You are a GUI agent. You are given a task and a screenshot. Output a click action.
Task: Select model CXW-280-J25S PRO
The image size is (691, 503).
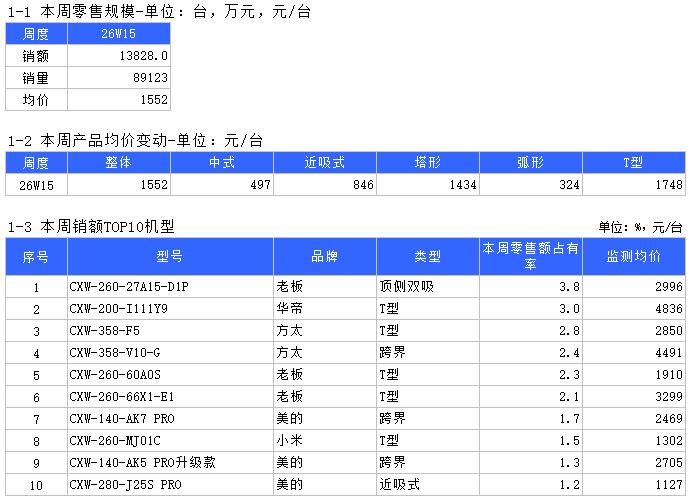[x=125, y=484]
